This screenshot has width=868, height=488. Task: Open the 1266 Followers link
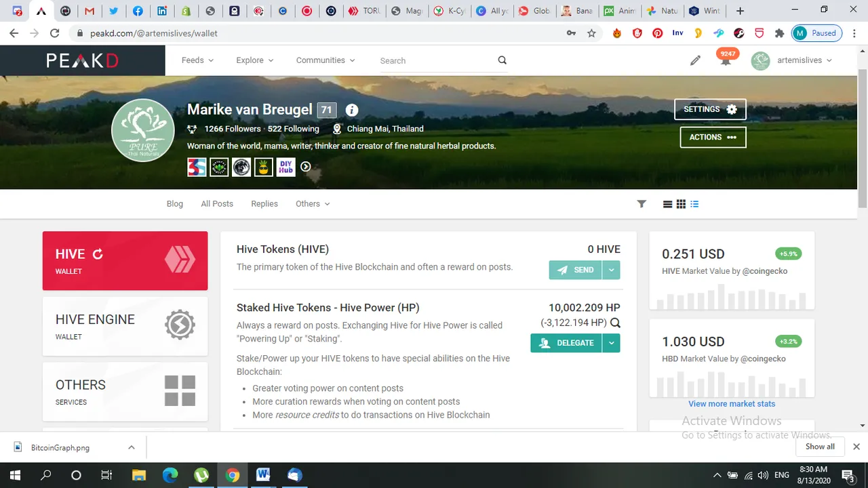(x=233, y=129)
